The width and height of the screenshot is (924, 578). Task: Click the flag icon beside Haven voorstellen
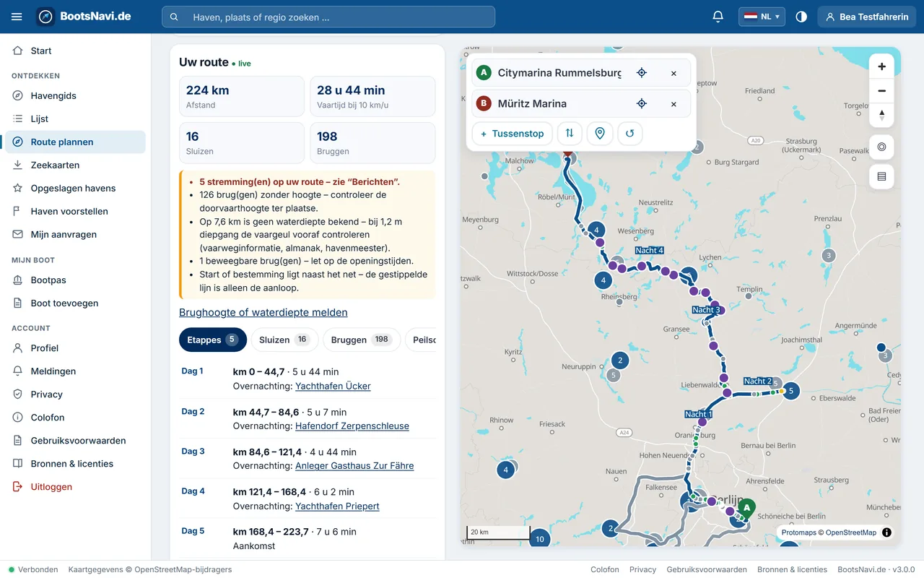[18, 211]
